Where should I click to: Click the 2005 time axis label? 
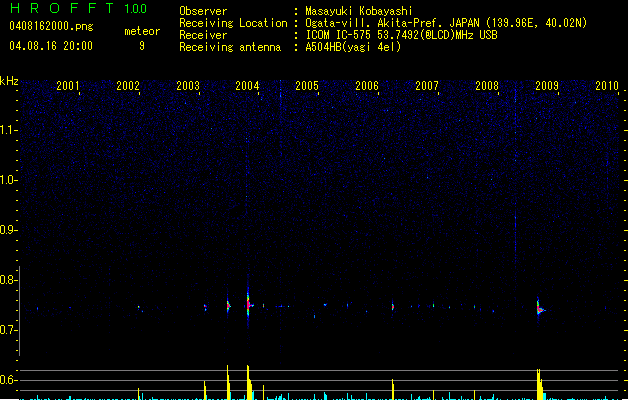pyautogui.click(x=307, y=86)
